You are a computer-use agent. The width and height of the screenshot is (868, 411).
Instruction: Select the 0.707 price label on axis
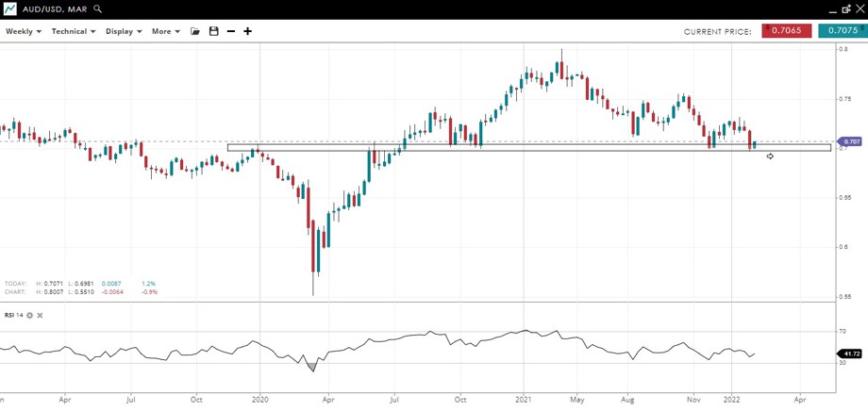click(x=849, y=141)
